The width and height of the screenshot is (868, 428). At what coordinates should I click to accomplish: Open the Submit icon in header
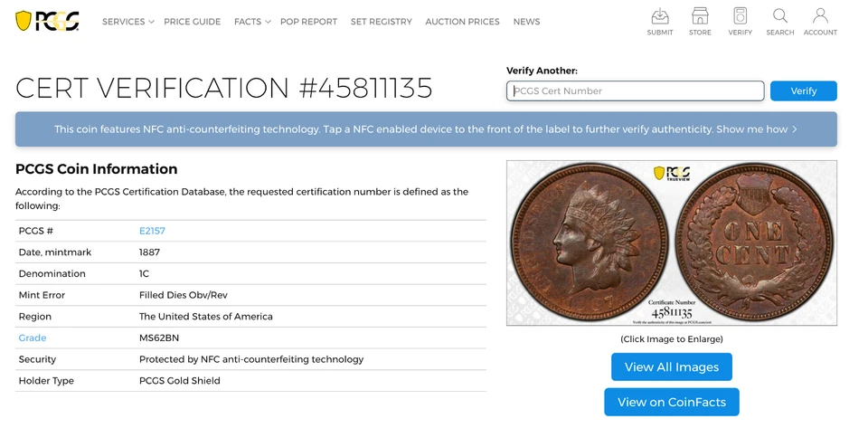tap(660, 22)
